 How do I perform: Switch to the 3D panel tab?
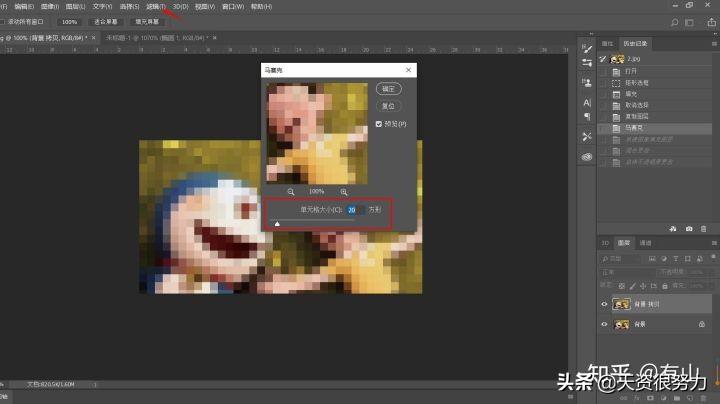coord(605,243)
